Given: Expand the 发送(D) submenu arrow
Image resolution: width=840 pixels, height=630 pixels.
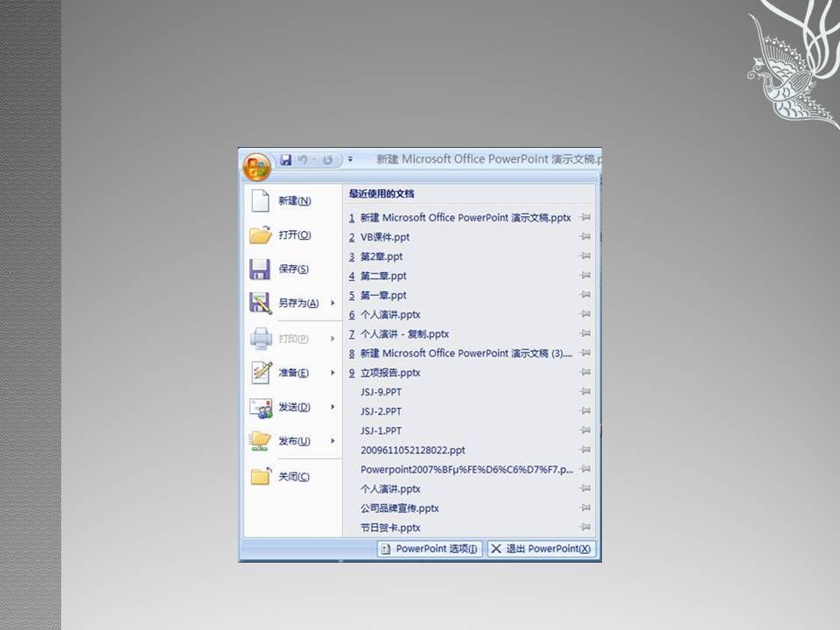Looking at the screenshot, I should pyautogui.click(x=332, y=407).
